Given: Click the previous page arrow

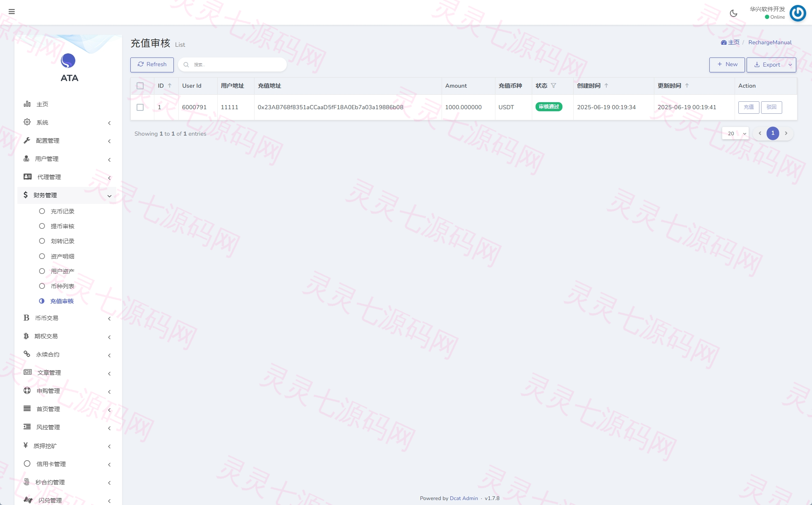Looking at the screenshot, I should click(760, 133).
